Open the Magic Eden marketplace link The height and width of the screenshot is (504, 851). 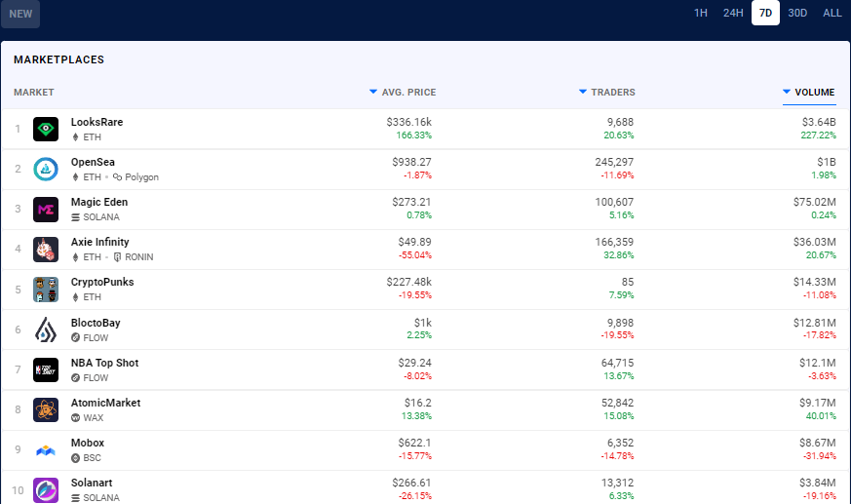99,203
